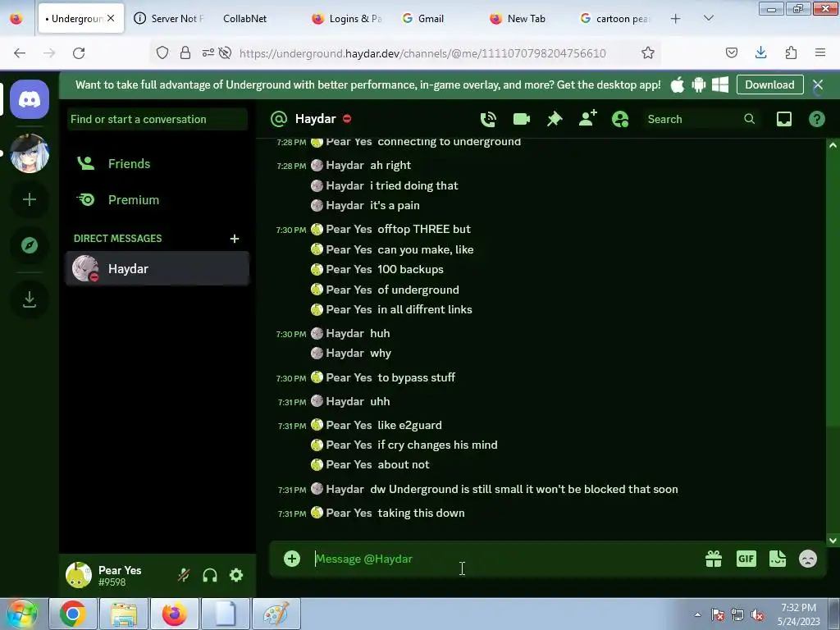Viewport: 840px width, 630px height.
Task: Reload the page
Action: click(79, 53)
